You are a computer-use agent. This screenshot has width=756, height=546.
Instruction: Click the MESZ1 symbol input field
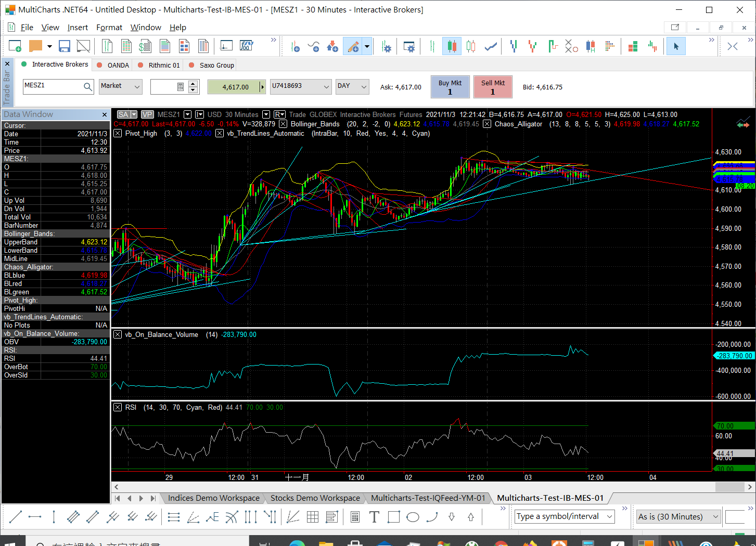point(53,86)
